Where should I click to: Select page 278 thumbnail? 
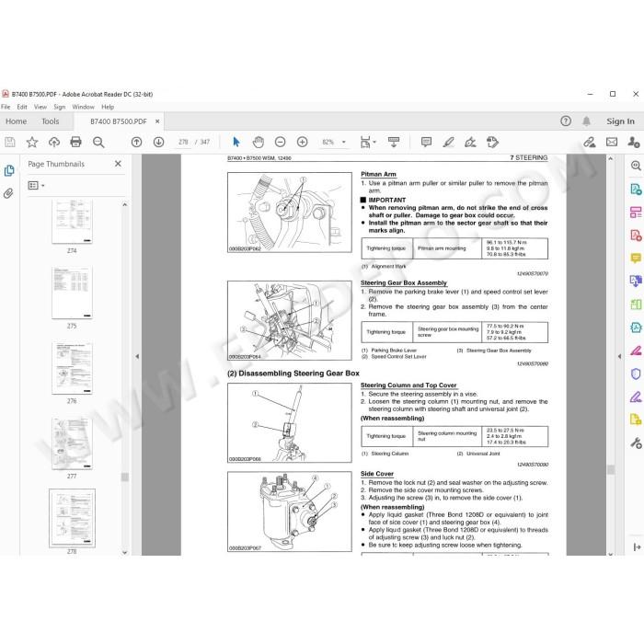pos(72,518)
